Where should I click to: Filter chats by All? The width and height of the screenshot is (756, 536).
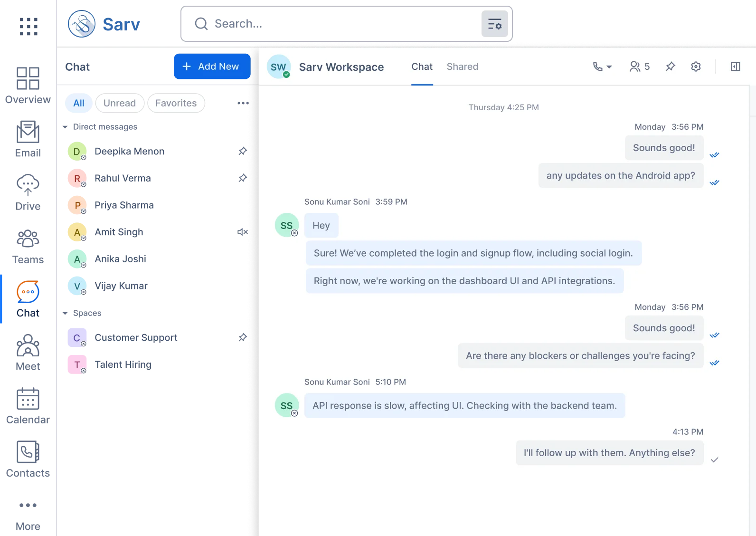click(x=79, y=103)
